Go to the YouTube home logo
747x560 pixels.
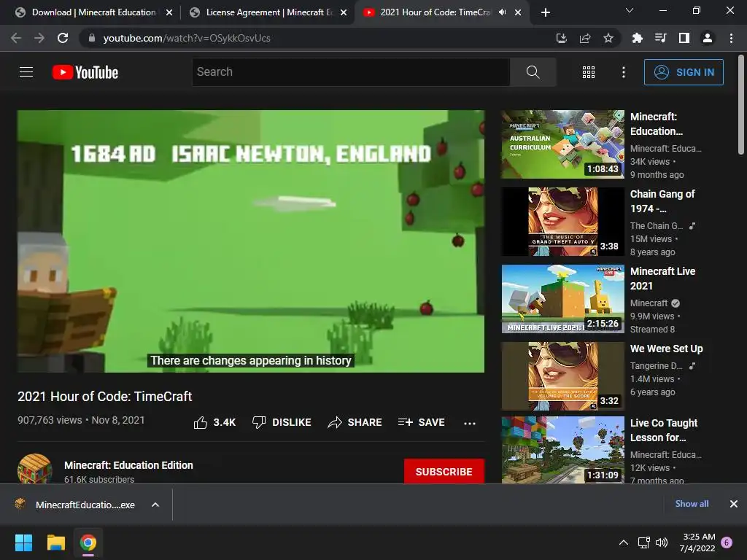pos(85,72)
